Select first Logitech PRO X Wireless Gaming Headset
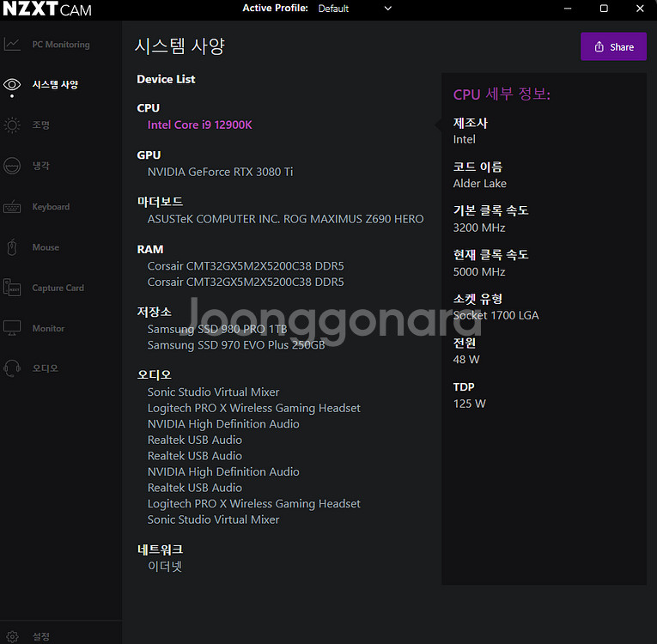 tap(253, 408)
